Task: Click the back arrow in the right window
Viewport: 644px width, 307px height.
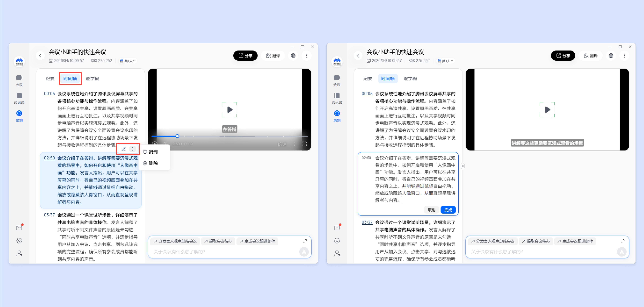Action: (x=358, y=55)
